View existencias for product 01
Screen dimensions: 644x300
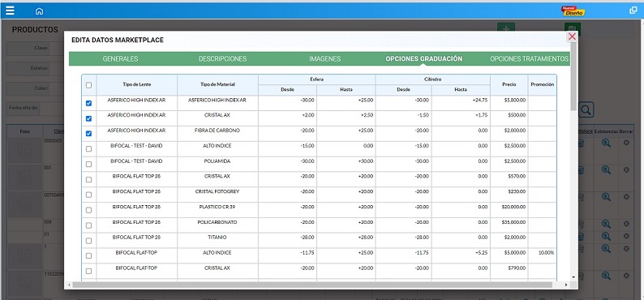click(x=606, y=236)
